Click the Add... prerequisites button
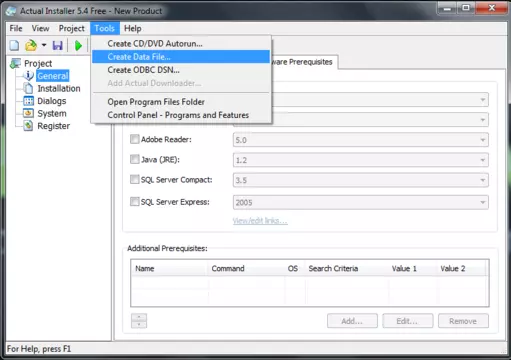This screenshot has width=511, height=360. tap(352, 321)
